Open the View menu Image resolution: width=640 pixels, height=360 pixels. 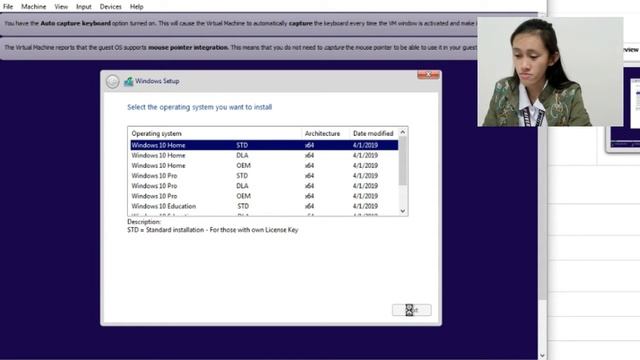[61, 7]
